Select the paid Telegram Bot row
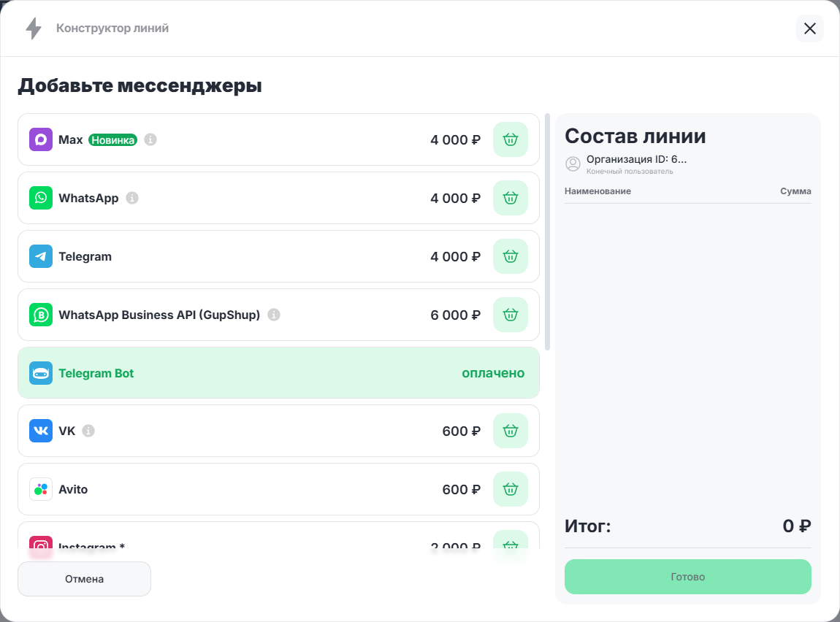This screenshot has height=622, width=840. click(278, 373)
